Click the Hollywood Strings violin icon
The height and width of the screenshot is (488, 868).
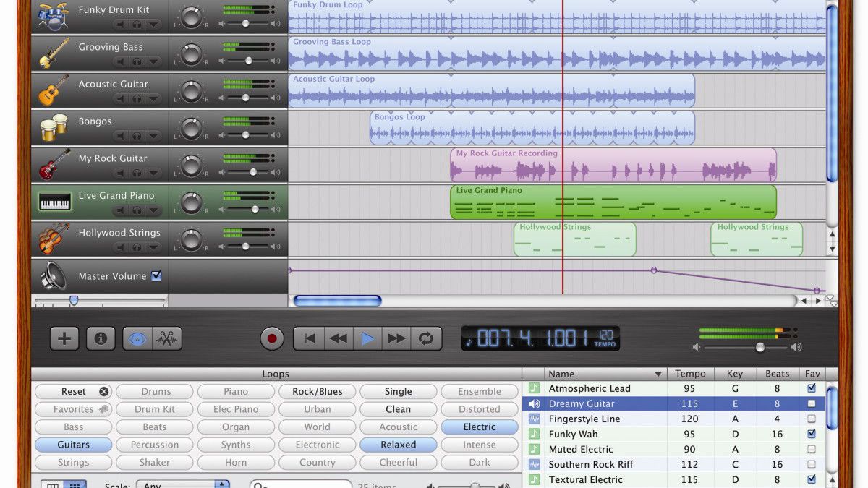(x=54, y=239)
